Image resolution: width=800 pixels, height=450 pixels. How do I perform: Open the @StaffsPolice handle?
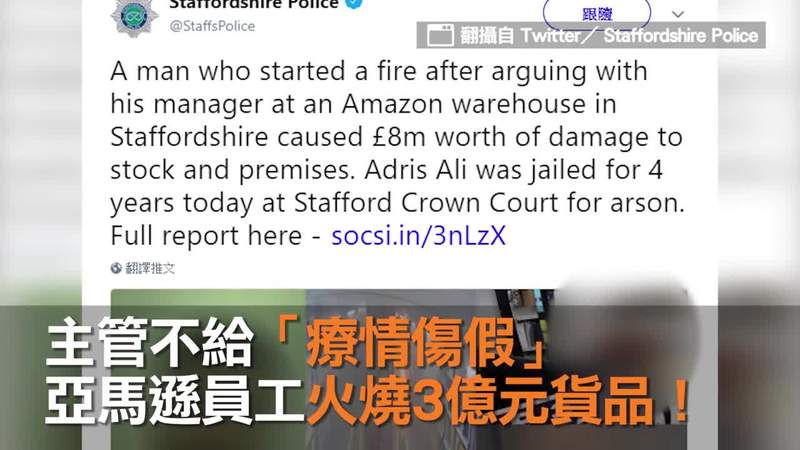pyautogui.click(x=212, y=26)
